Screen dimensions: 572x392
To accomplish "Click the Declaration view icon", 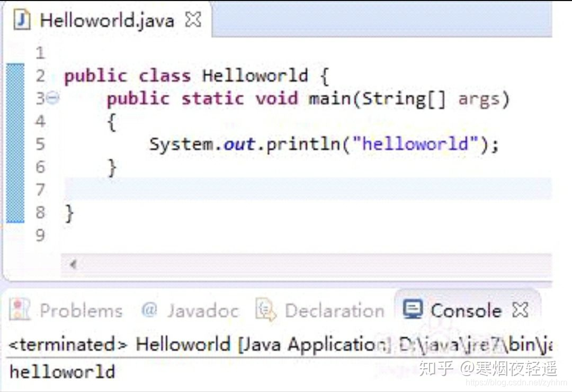I will (x=265, y=309).
